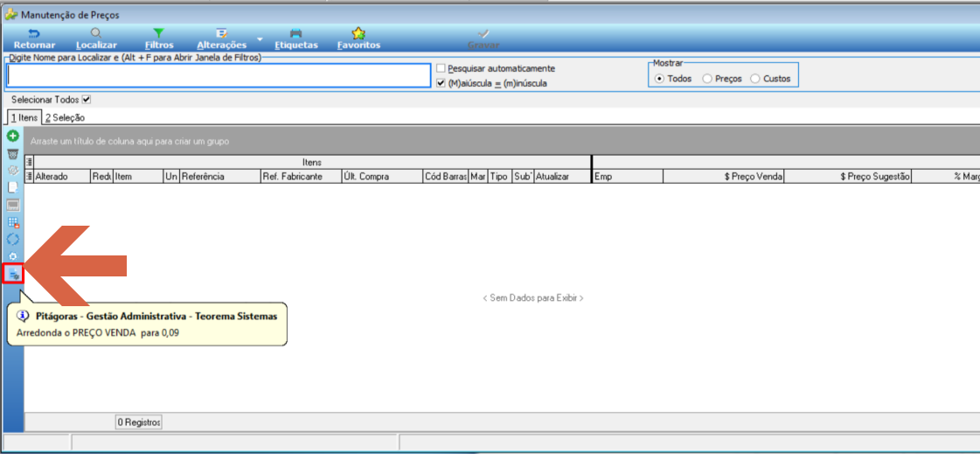Click the Atualizar column header
Screen dimensions: 980x454
click(562, 177)
